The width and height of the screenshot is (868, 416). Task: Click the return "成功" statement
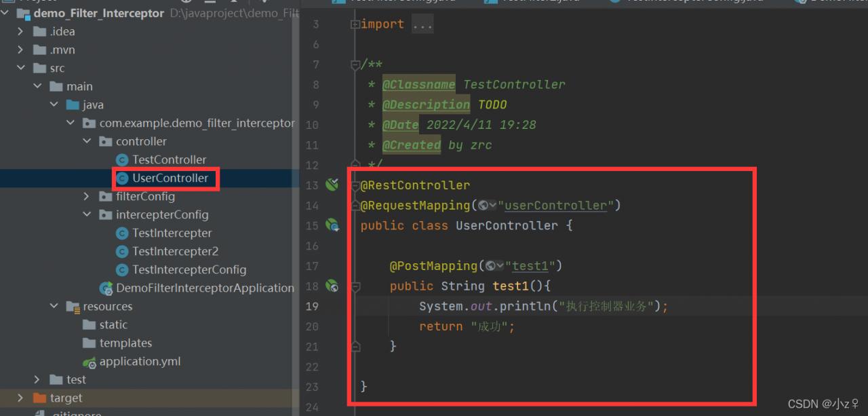pos(467,326)
